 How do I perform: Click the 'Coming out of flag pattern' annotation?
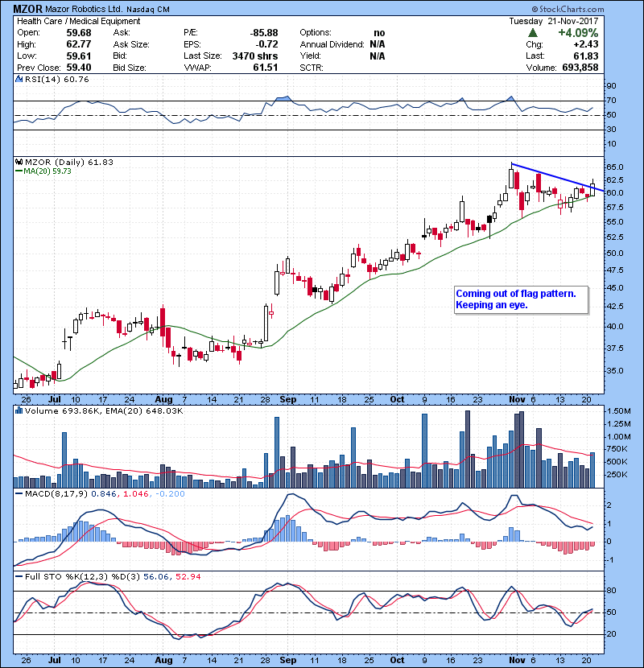pos(516,294)
